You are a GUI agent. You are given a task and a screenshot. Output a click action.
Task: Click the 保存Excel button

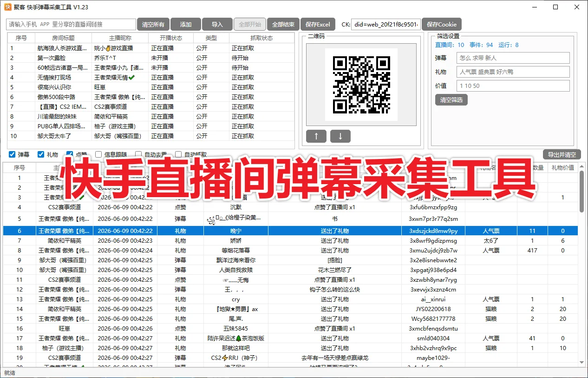[x=317, y=25]
